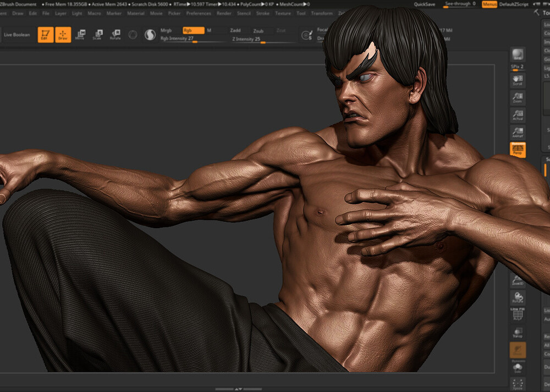Select the Rotate transform tool in top shelf
The width and height of the screenshot is (550, 392).
point(115,35)
